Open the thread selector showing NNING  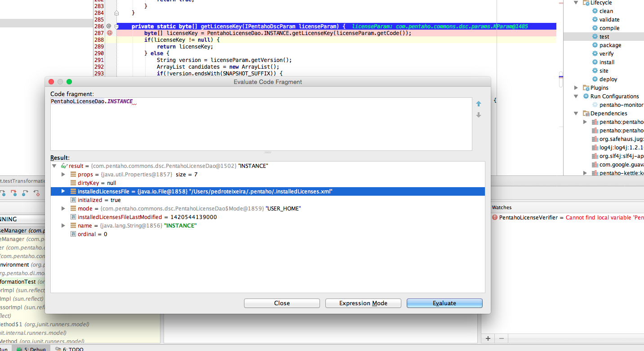[x=22, y=219]
